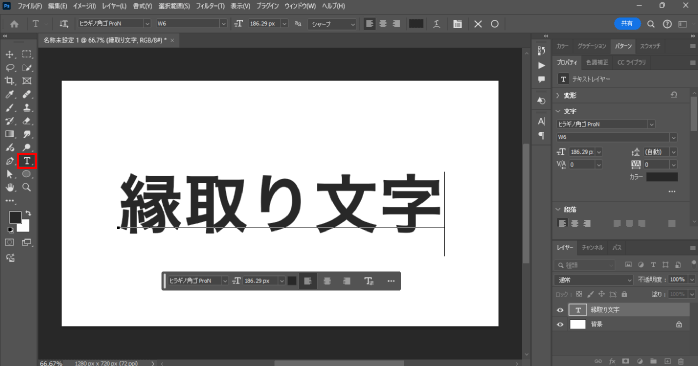Swap foreground and background colors
Screen dimensions: 698x366
coord(28,214)
